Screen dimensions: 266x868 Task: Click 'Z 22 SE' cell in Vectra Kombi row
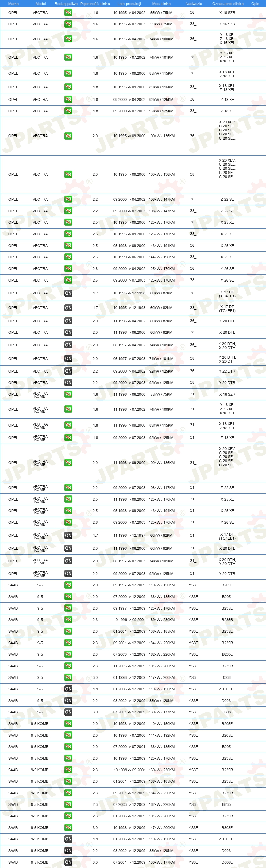click(227, 488)
